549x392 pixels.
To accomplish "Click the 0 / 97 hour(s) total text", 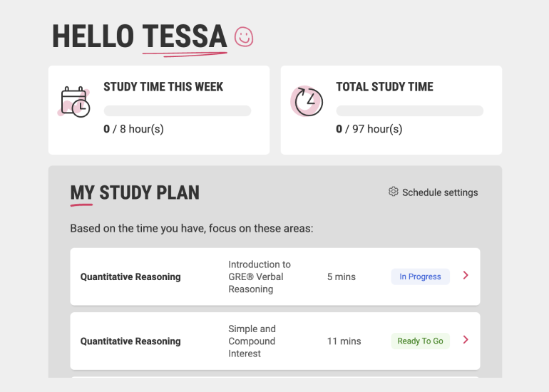I will pyautogui.click(x=369, y=129).
